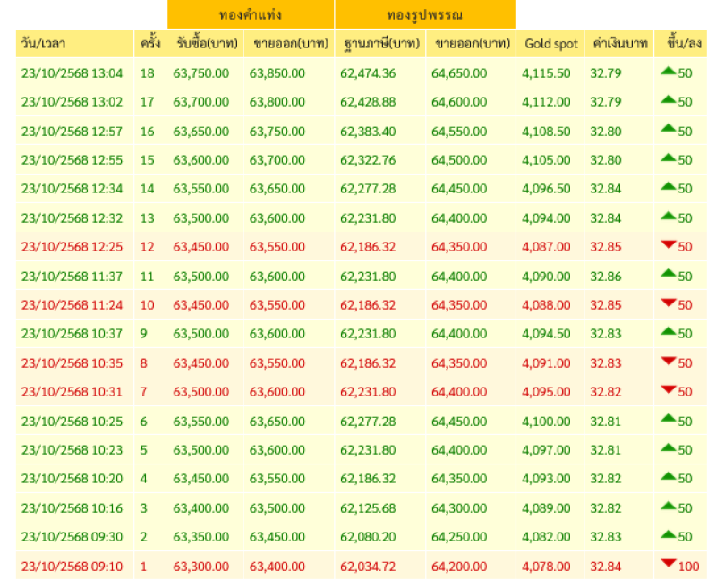Click the ฐานภาษี(บาท) column header
This screenshot has height=588, width=716.
coord(380,44)
